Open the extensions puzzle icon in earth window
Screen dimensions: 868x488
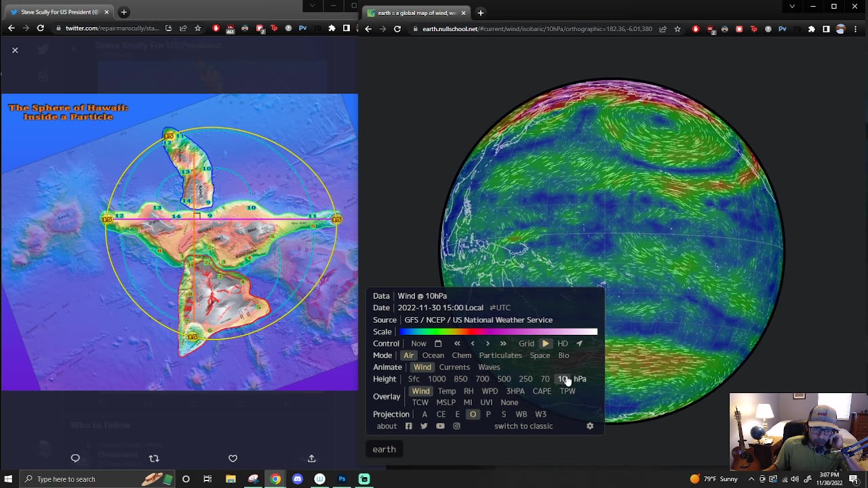click(811, 29)
